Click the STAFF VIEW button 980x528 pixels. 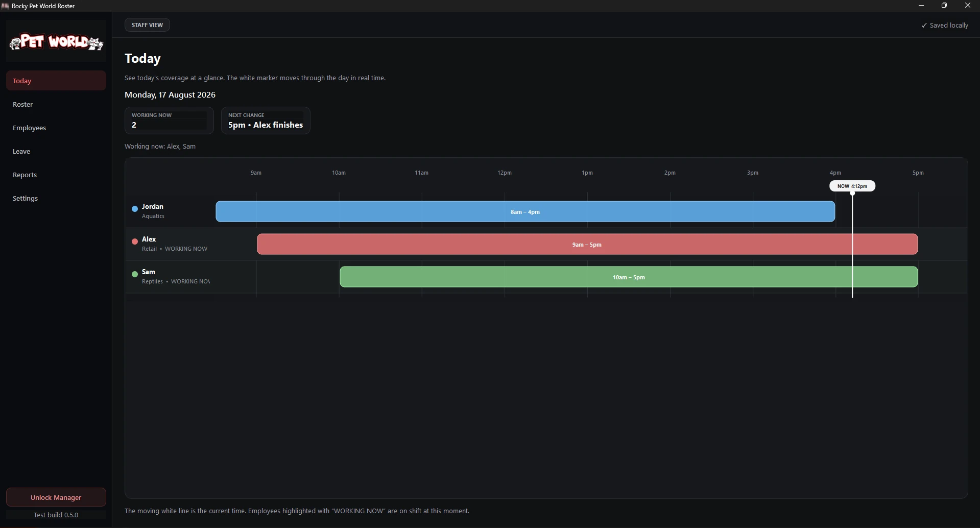click(x=147, y=25)
